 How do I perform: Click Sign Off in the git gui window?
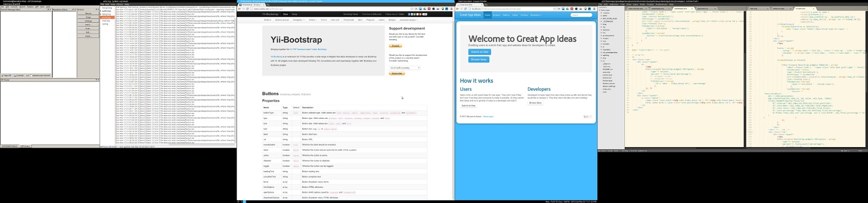[7, 75]
